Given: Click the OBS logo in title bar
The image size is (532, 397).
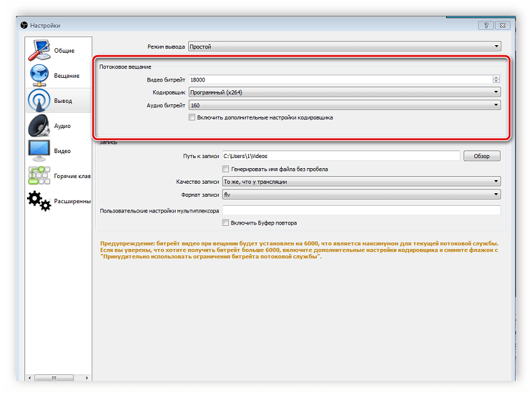Looking at the screenshot, I should pos(24,25).
